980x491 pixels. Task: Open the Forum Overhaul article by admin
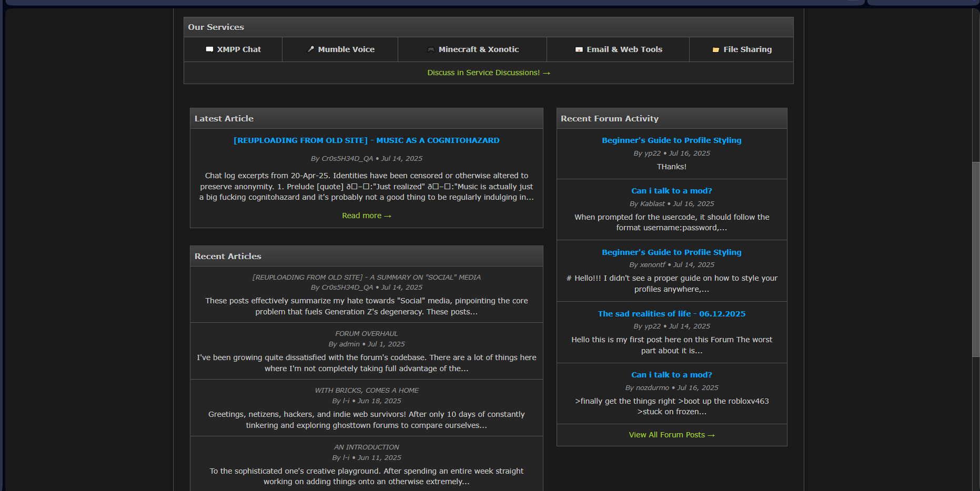[x=366, y=333]
